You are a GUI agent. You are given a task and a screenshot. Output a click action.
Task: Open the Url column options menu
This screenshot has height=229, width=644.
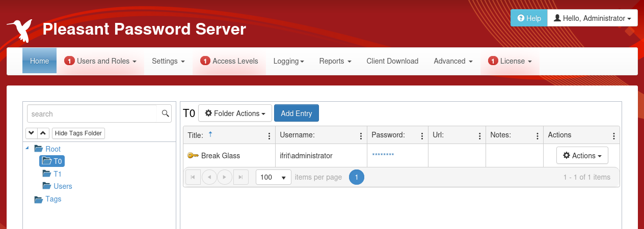(x=480, y=136)
